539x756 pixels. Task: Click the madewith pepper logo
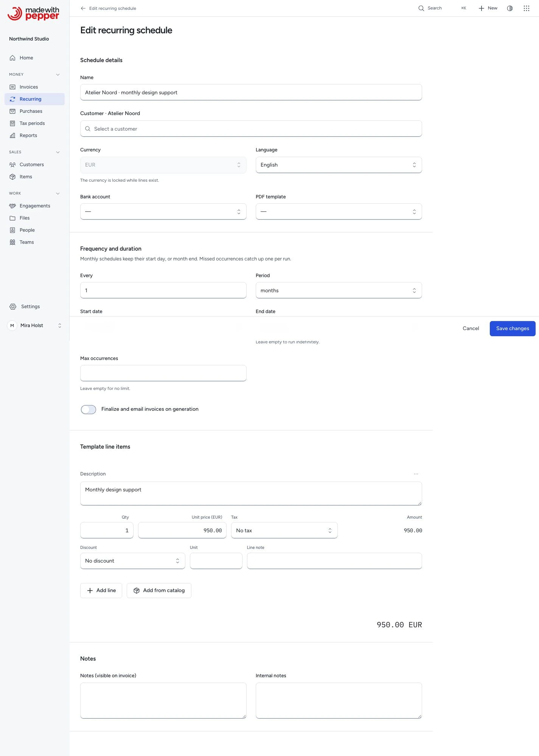tap(33, 14)
